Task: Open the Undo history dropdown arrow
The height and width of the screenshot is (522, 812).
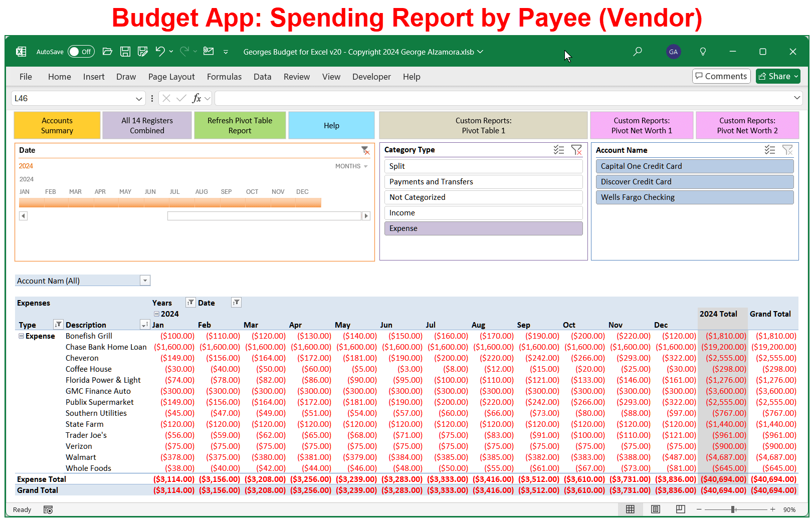Action: click(171, 52)
